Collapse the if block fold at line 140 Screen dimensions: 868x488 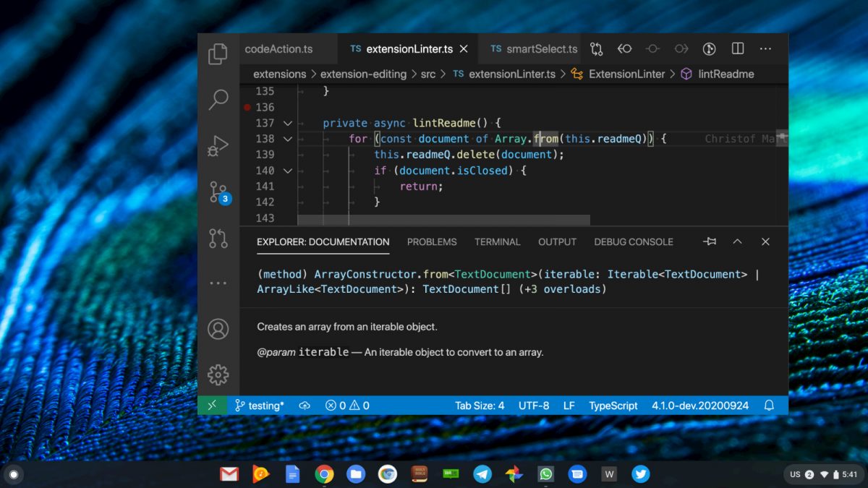point(287,171)
